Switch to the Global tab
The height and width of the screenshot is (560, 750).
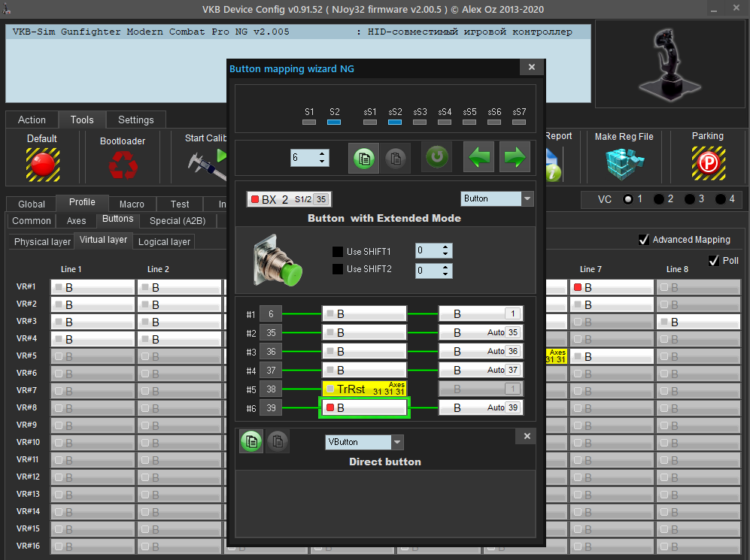point(32,204)
